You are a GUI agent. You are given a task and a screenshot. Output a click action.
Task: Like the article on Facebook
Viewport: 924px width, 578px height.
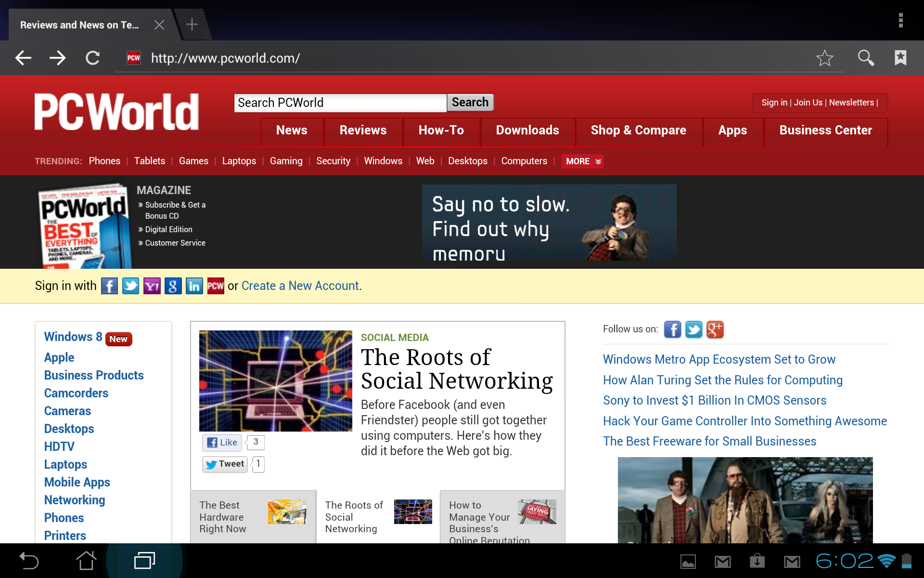[222, 442]
